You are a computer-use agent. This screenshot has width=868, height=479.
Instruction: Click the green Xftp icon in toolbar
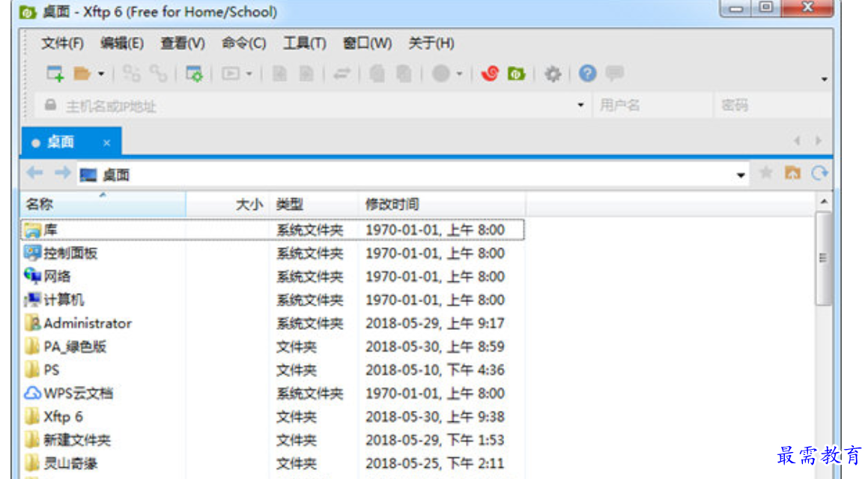(516, 73)
